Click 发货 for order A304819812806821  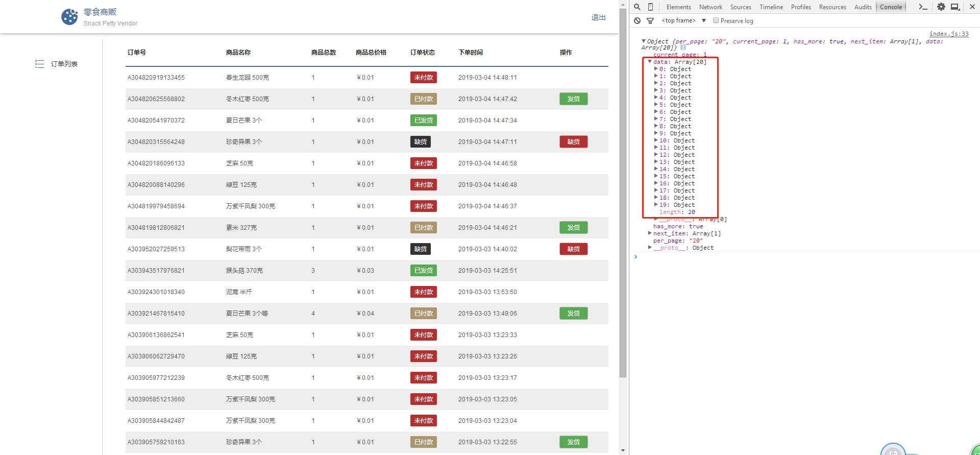(x=573, y=228)
